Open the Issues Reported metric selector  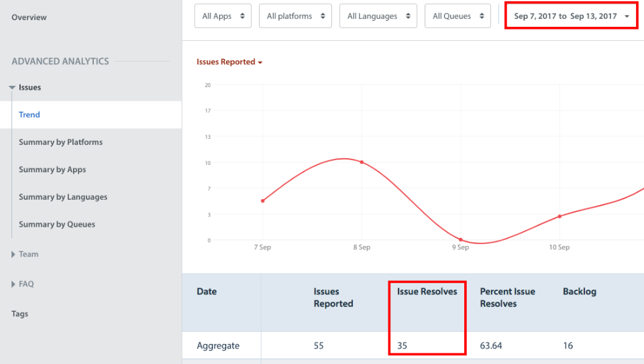tap(229, 62)
